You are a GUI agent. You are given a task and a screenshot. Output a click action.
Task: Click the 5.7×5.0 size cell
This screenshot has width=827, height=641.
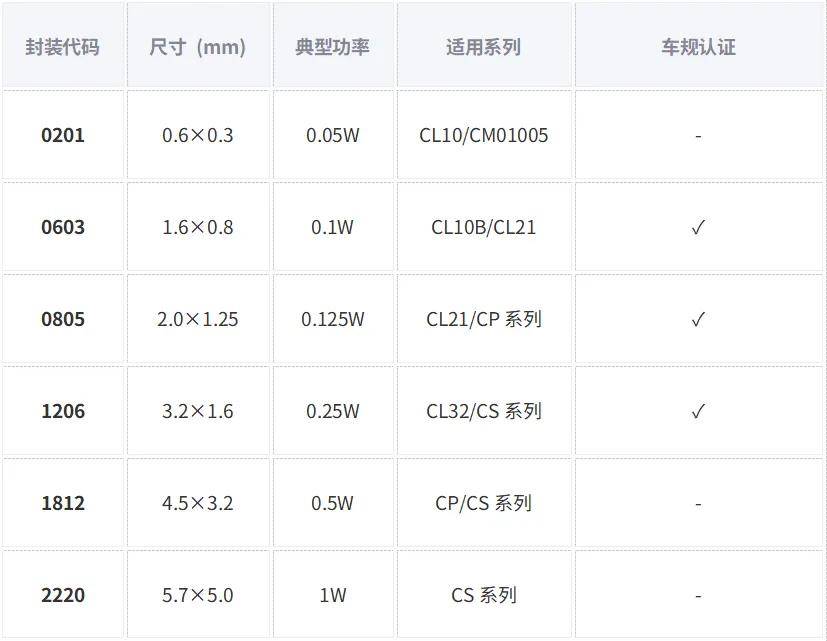point(198,595)
